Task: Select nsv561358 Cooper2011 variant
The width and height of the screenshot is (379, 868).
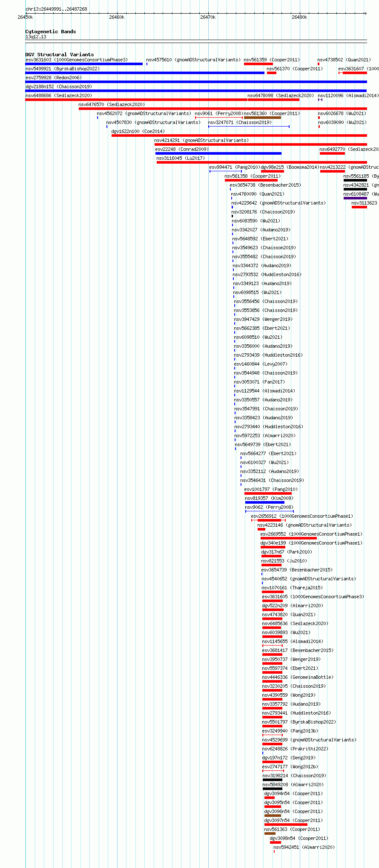Action: (x=253, y=176)
